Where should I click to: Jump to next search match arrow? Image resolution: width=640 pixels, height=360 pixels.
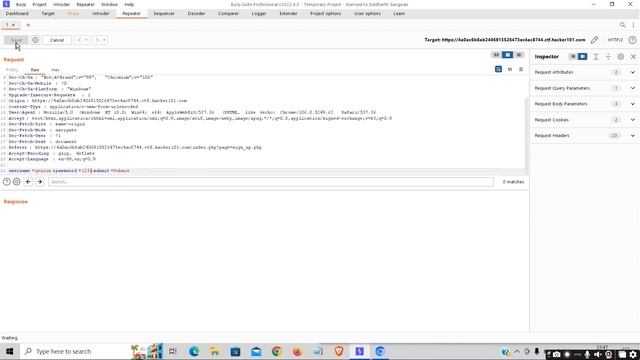(40, 182)
